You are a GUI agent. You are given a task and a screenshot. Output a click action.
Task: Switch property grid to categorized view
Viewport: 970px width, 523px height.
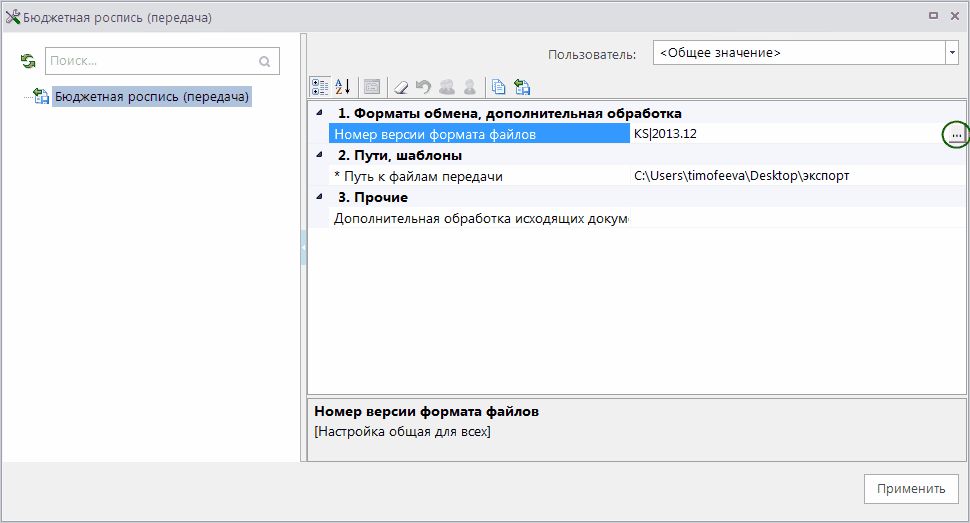[320, 87]
